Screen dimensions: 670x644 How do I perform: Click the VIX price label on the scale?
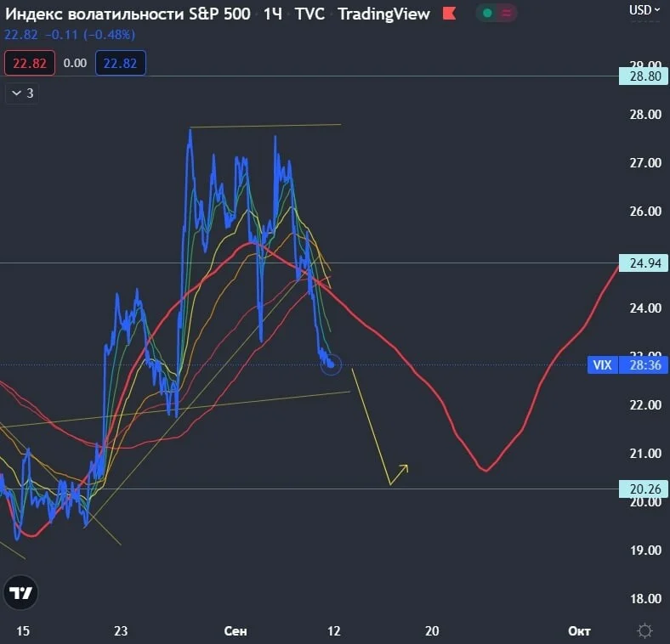[x=603, y=365]
